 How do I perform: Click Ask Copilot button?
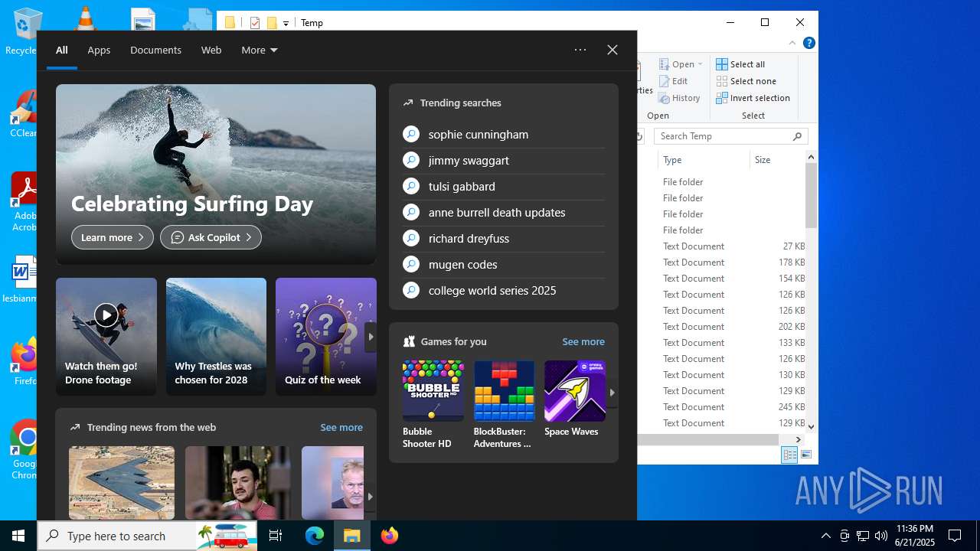[x=211, y=237]
